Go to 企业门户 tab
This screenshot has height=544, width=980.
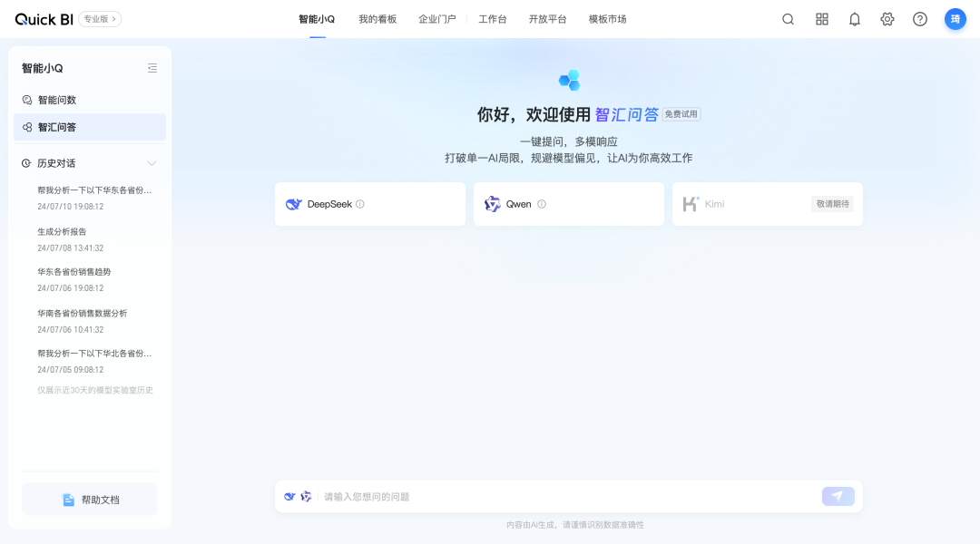pyautogui.click(x=436, y=19)
